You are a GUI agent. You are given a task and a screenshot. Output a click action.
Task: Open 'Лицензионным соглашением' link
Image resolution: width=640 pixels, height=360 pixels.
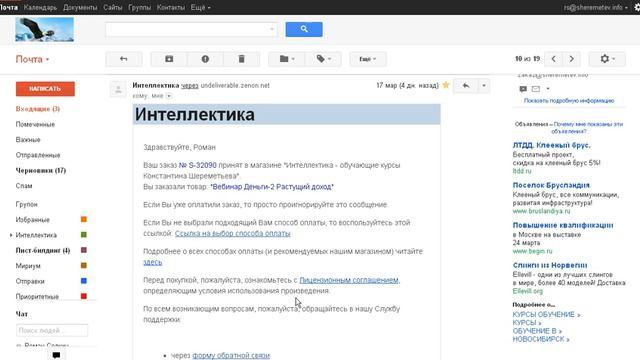coord(349,280)
